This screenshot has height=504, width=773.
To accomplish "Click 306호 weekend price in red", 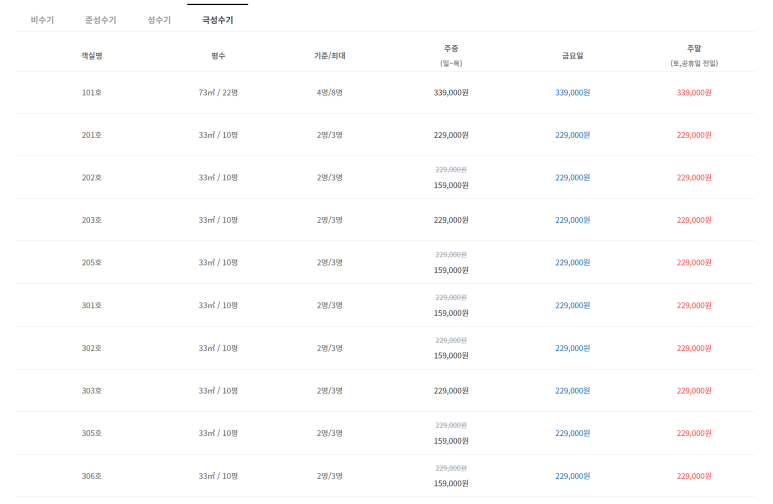I will (694, 476).
